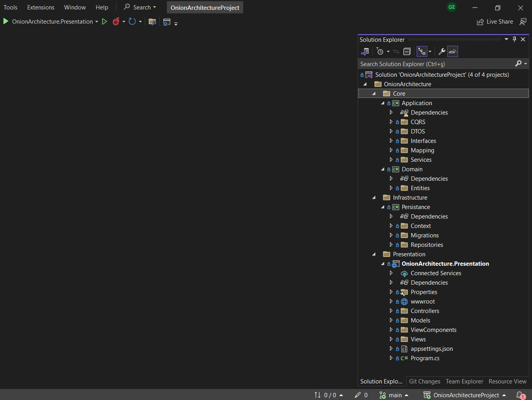Expand the CQRS folder
The height and width of the screenshot is (400, 532).
click(391, 122)
